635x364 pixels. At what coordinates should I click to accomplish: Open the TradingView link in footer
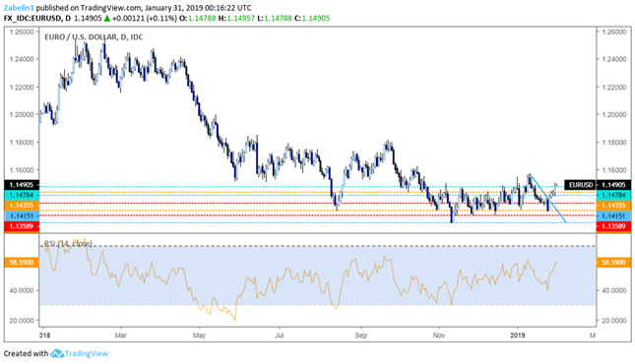pos(87,353)
